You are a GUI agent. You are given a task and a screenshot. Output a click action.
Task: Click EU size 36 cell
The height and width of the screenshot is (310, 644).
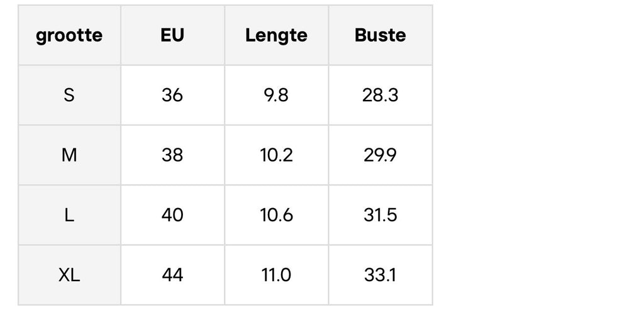click(172, 95)
